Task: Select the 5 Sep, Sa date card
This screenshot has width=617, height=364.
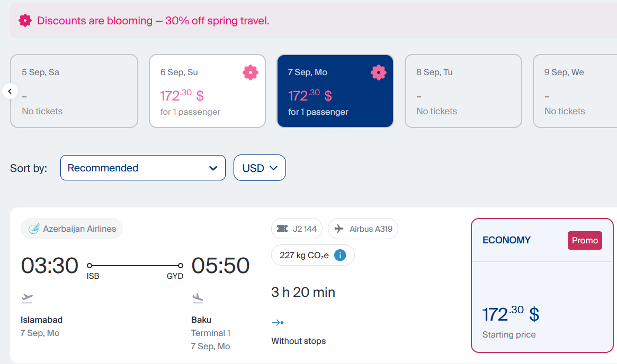Action: pos(74,91)
